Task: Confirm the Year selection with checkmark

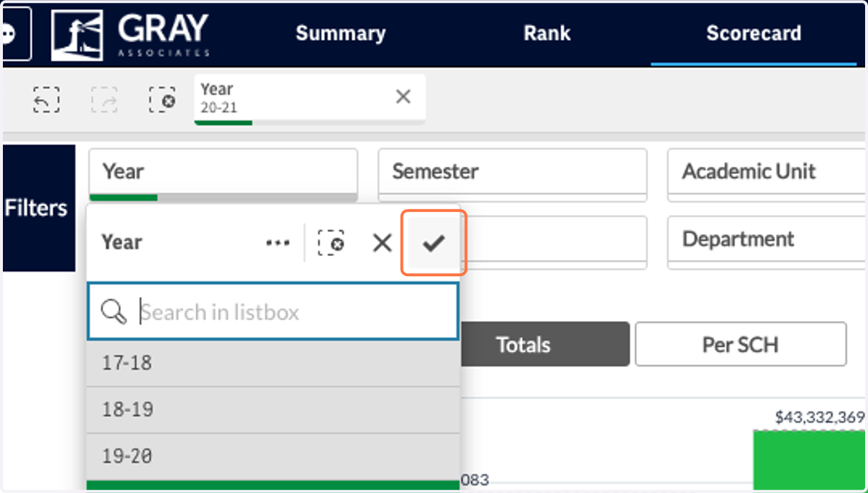Action: (433, 243)
